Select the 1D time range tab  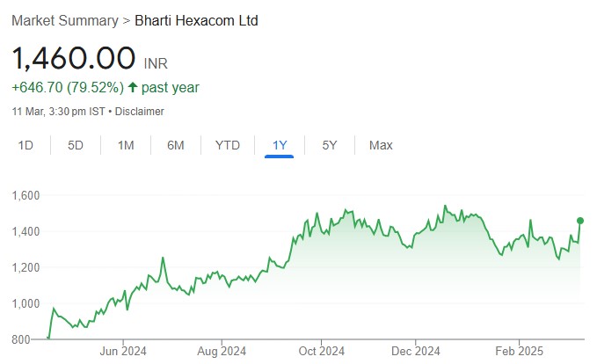click(x=26, y=145)
